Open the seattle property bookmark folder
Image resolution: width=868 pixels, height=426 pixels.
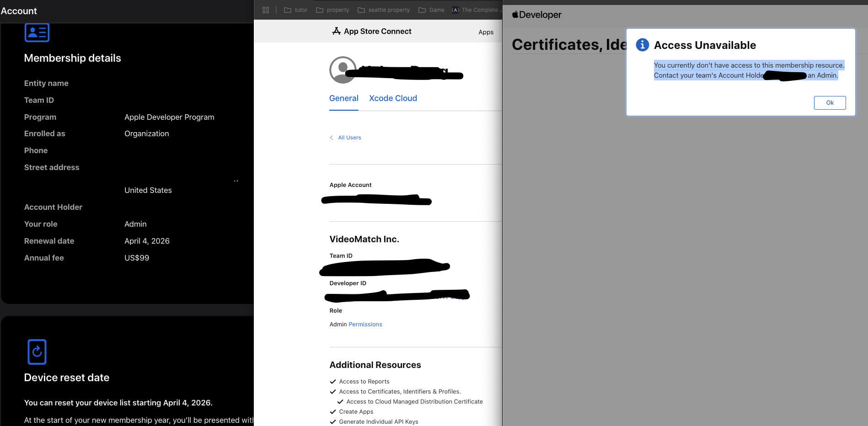pos(383,10)
